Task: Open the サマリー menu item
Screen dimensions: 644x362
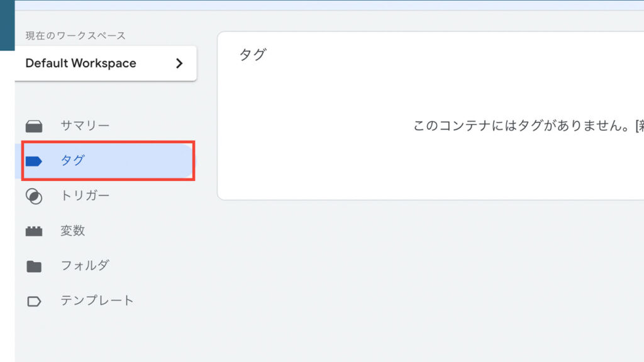Action: [x=85, y=125]
